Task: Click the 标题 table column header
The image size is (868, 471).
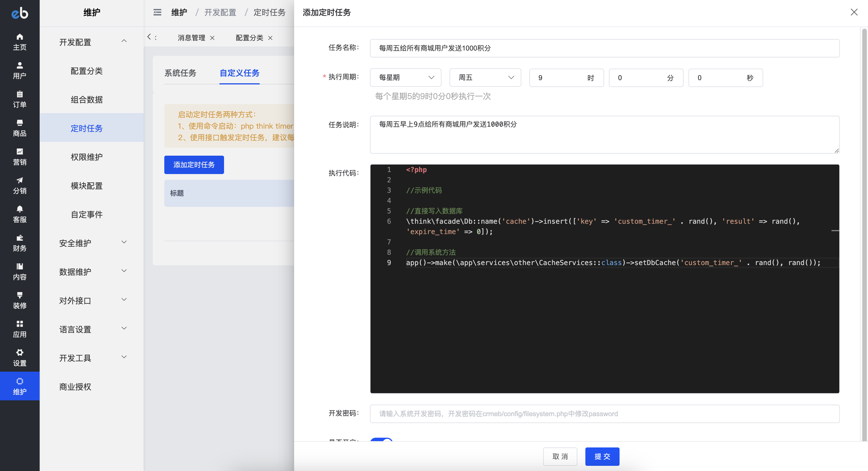Action: tap(177, 193)
